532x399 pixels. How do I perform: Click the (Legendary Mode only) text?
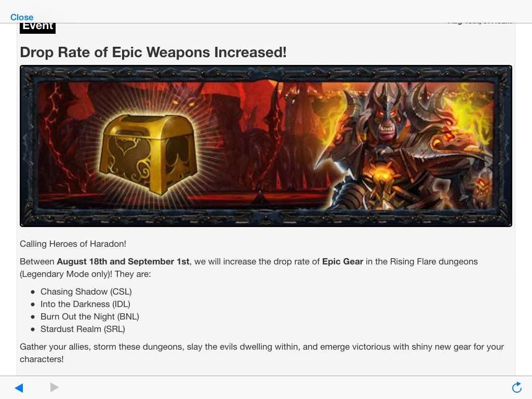click(66, 274)
